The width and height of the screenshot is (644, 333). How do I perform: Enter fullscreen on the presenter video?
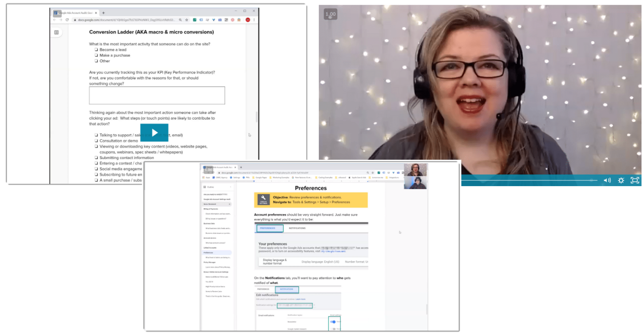pyautogui.click(x=634, y=180)
